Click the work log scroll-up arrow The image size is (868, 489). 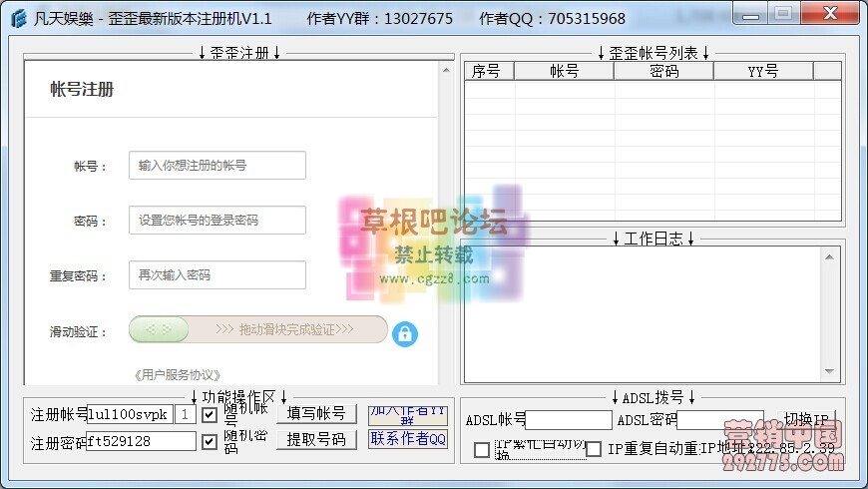pyautogui.click(x=829, y=256)
